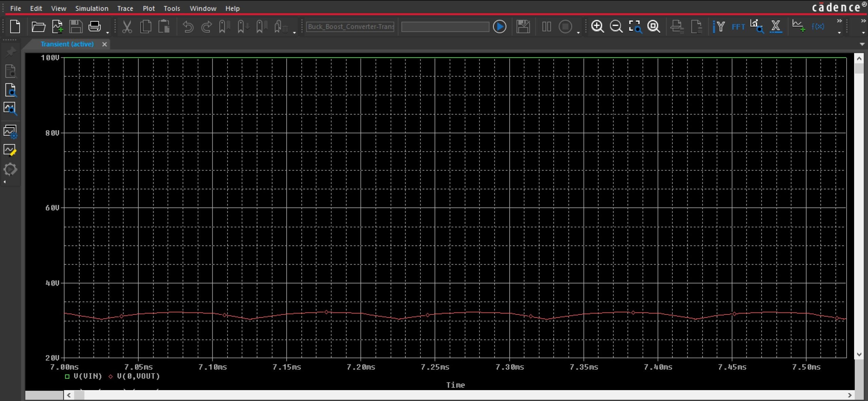Toggle log X axis icon
868x401 pixels.
click(776, 26)
